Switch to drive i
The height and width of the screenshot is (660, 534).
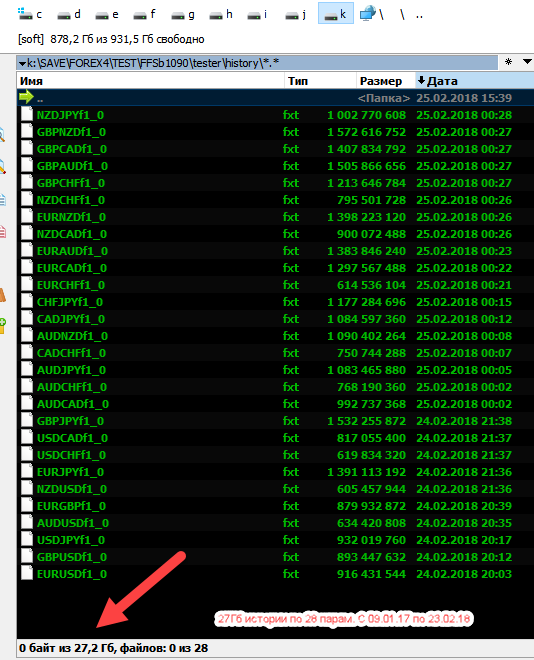tap(258, 14)
